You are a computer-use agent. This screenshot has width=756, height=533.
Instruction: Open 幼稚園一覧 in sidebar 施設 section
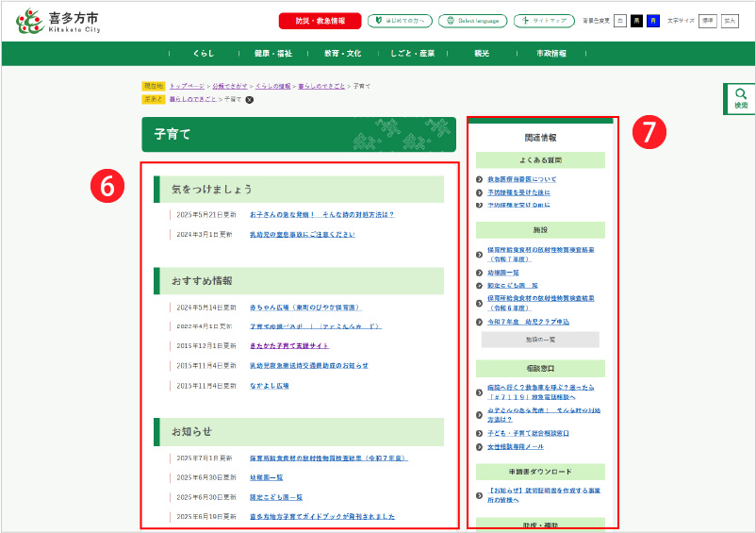pyautogui.click(x=502, y=273)
